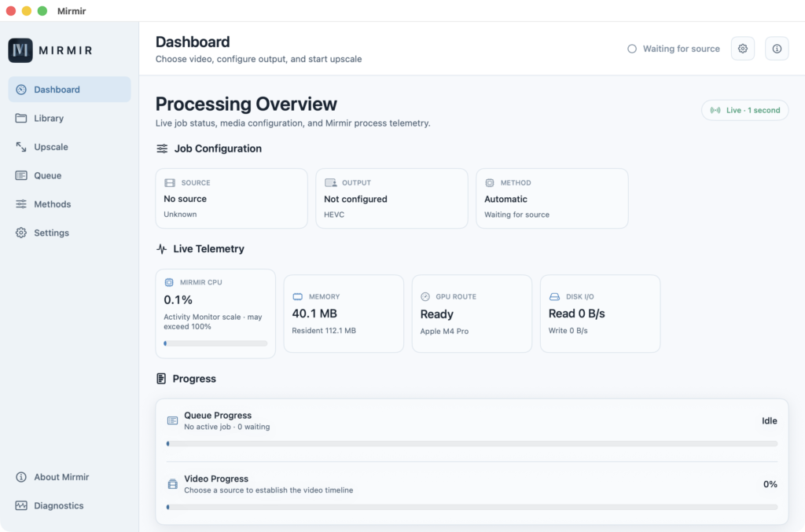This screenshot has width=805, height=532.
Task: Click the Job Configuration sliders icon
Action: tap(162, 149)
